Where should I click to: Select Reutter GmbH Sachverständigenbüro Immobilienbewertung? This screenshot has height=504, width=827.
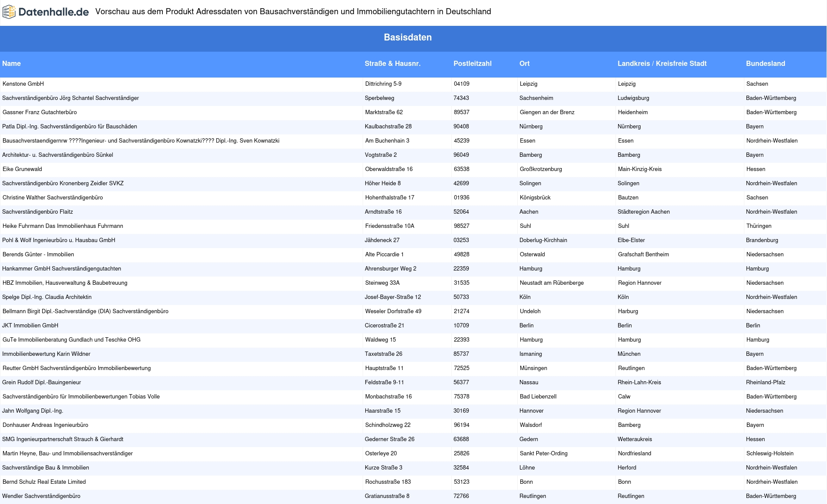pyautogui.click(x=77, y=368)
